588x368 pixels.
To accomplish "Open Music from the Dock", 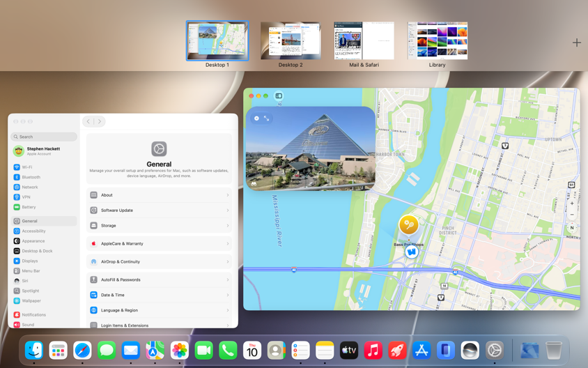I will click(373, 351).
